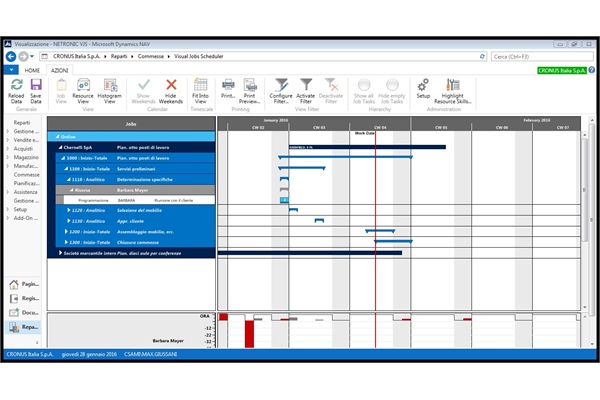Click the green CRONUS Italia S.p.A. badge
Viewport: 600px width, 400px height.
[562, 70]
